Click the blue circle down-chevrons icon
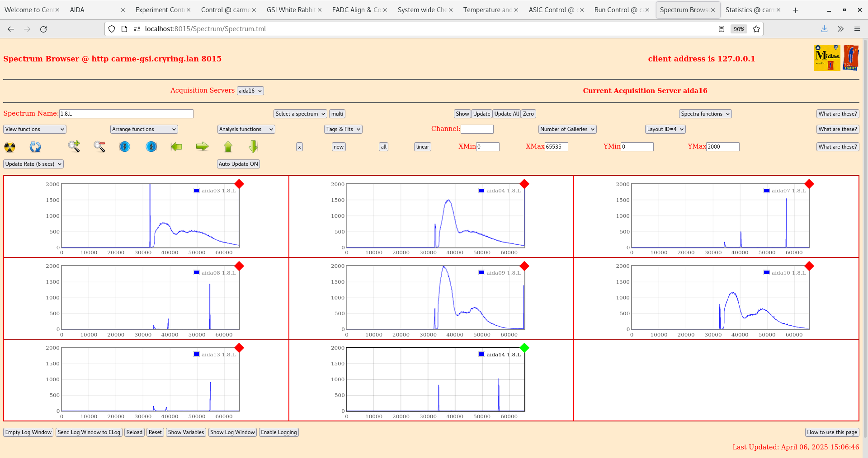 click(125, 146)
